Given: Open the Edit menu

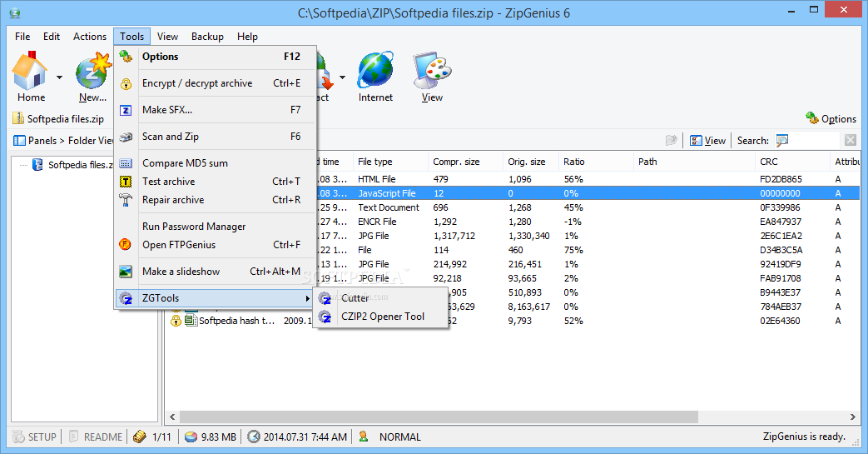Looking at the screenshot, I should (x=52, y=37).
